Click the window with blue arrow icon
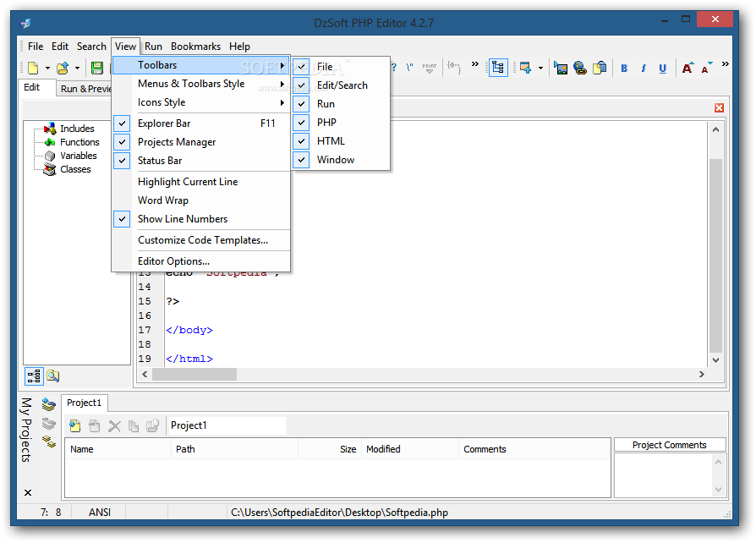 [x=525, y=68]
